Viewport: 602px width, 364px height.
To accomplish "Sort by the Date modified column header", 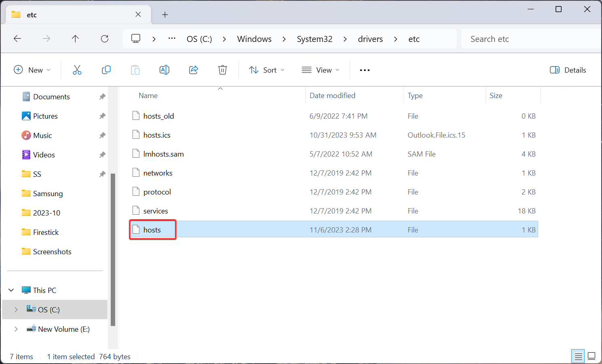I will click(333, 96).
